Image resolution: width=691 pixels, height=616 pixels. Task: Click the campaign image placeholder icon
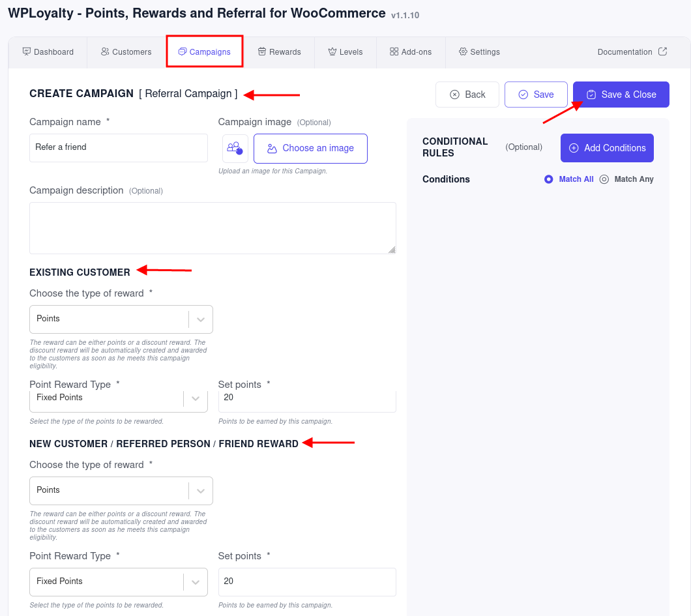pyautogui.click(x=235, y=148)
